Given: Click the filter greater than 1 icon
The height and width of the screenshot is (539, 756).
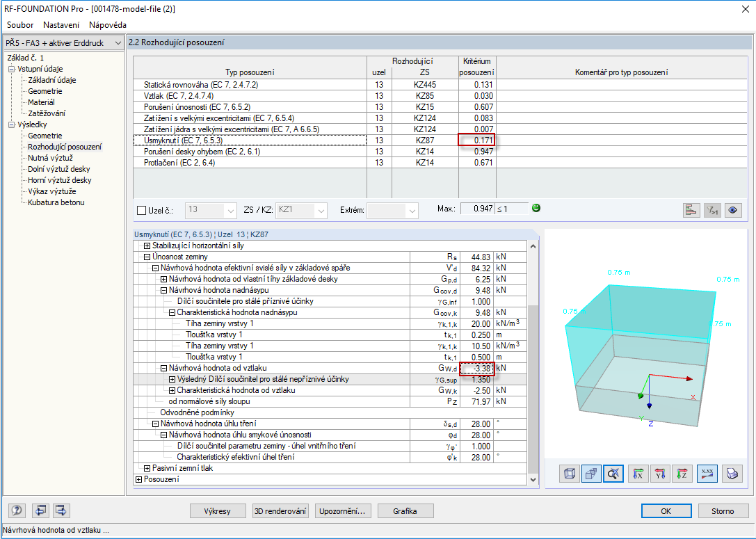Looking at the screenshot, I should coord(712,210).
